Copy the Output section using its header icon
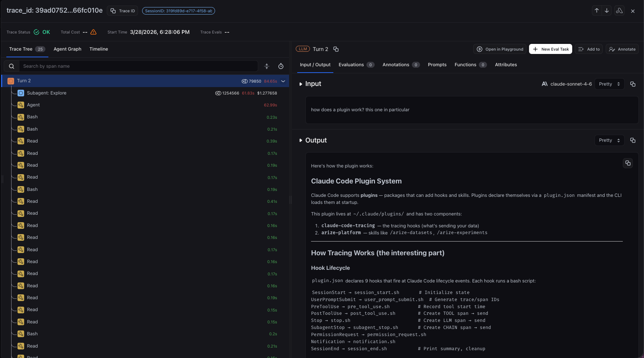Image resolution: width=644 pixels, height=358 pixels. [633, 140]
